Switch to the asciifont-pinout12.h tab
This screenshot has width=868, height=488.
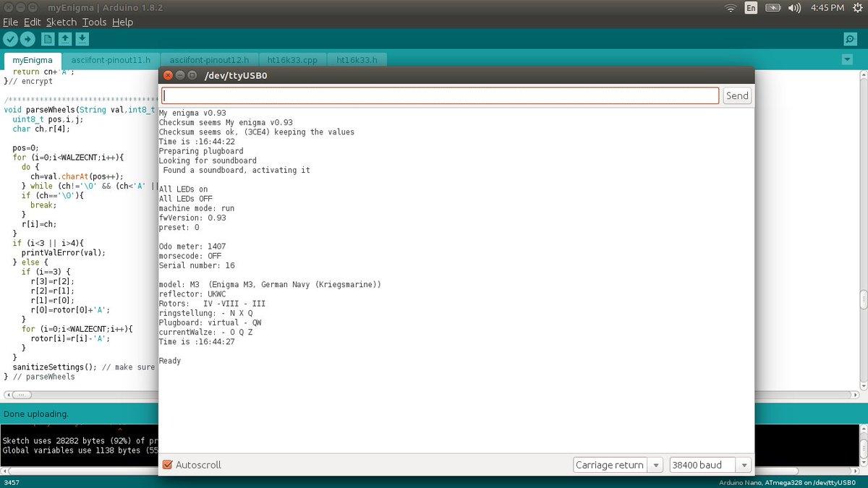[209, 60]
